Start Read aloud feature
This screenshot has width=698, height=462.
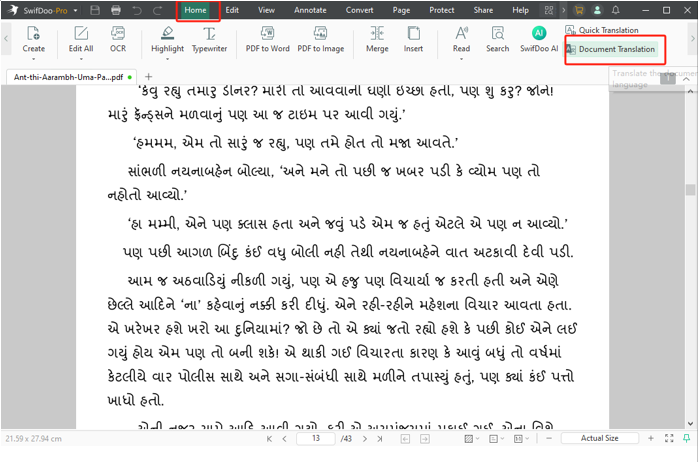[461, 39]
